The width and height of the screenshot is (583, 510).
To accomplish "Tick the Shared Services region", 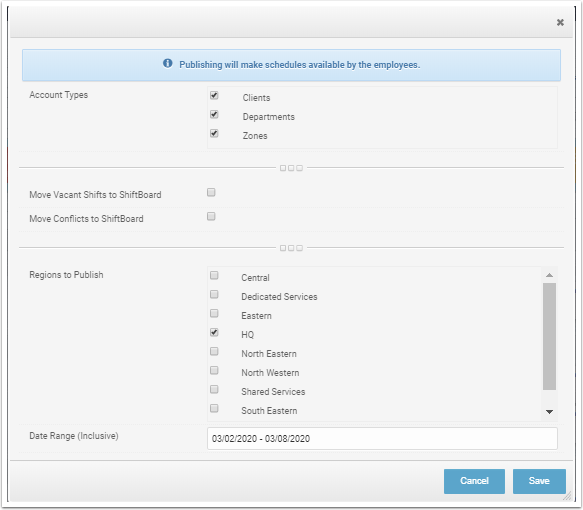I will point(214,389).
